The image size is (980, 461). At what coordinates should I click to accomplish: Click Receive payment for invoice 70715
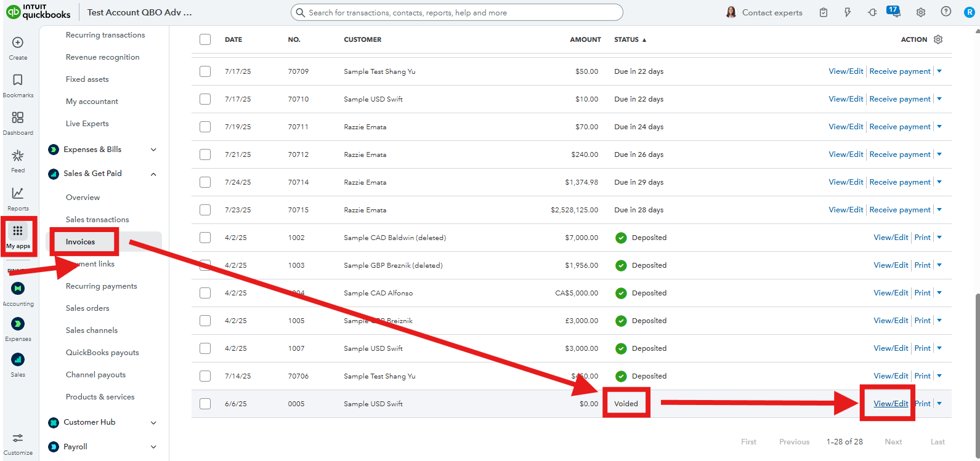coord(900,210)
